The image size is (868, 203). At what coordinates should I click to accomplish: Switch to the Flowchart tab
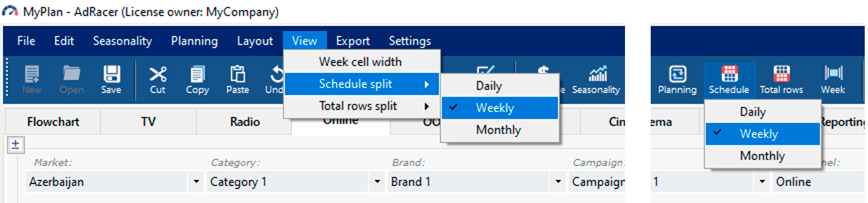coord(53,121)
